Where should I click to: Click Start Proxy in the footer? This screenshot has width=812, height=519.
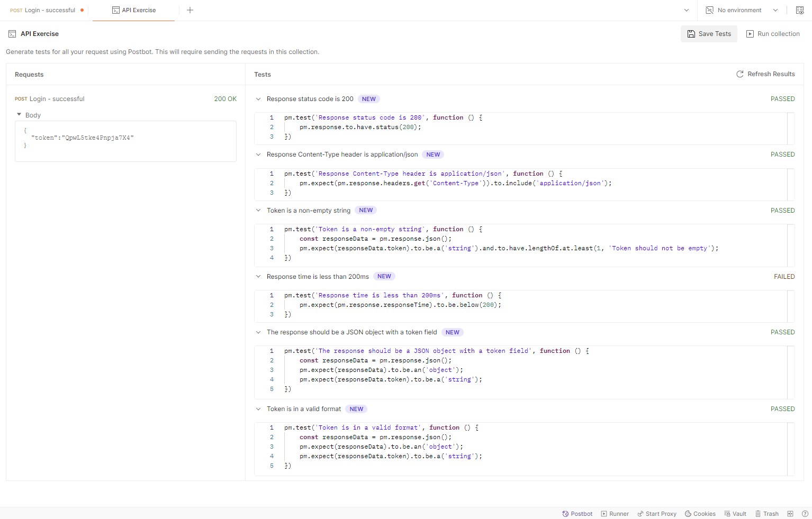click(x=657, y=514)
